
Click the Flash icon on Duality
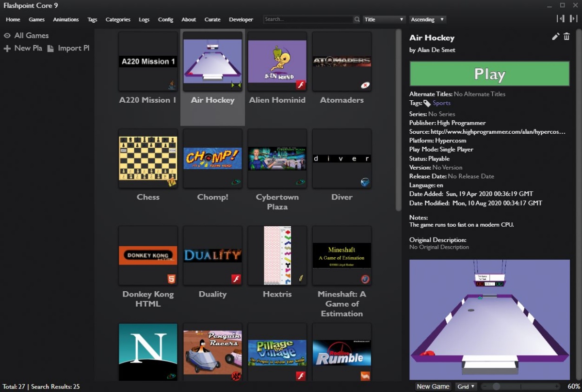tap(236, 279)
